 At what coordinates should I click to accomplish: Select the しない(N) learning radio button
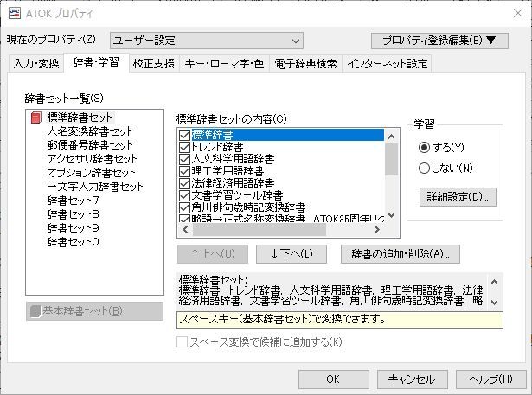coord(424,169)
